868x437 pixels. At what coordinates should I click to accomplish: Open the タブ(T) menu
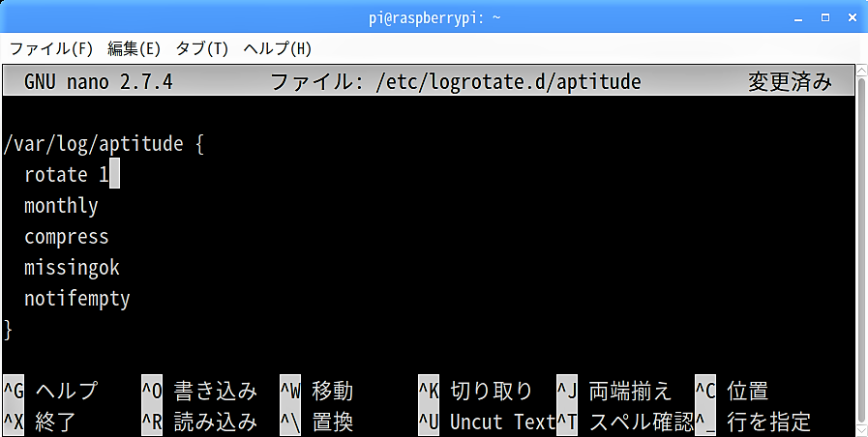point(201,48)
